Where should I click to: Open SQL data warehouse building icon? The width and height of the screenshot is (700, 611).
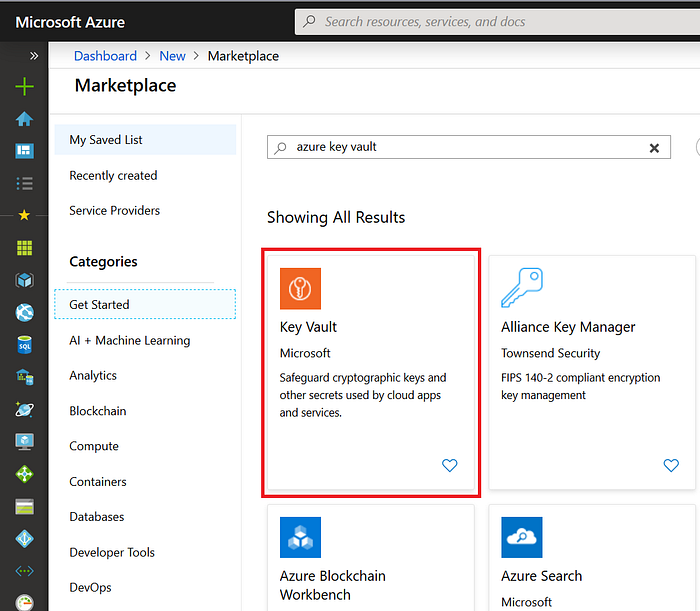coord(25,377)
